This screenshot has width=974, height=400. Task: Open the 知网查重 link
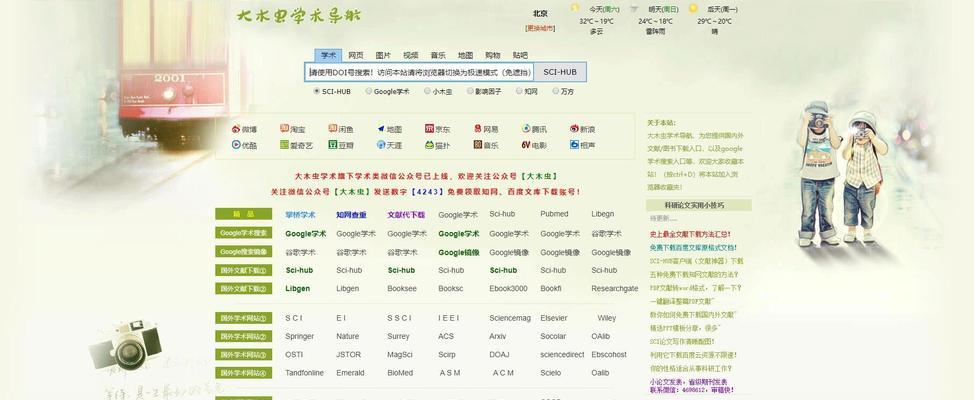coord(351,215)
